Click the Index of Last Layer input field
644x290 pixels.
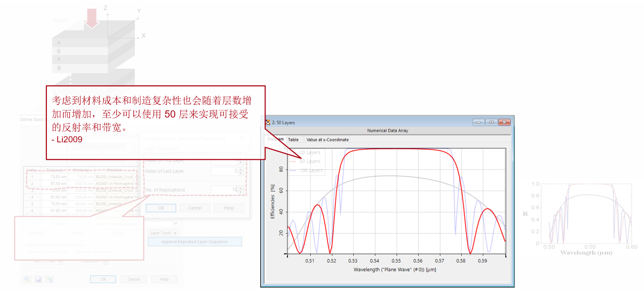pos(224,171)
